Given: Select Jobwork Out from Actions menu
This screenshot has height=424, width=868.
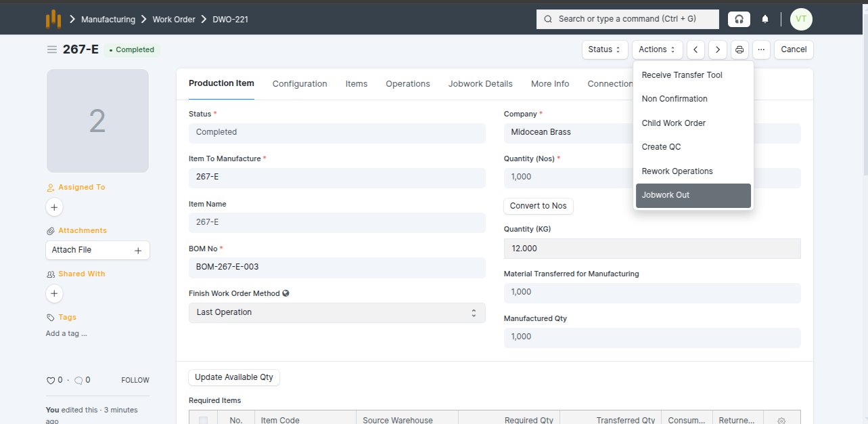Looking at the screenshot, I should 693,195.
